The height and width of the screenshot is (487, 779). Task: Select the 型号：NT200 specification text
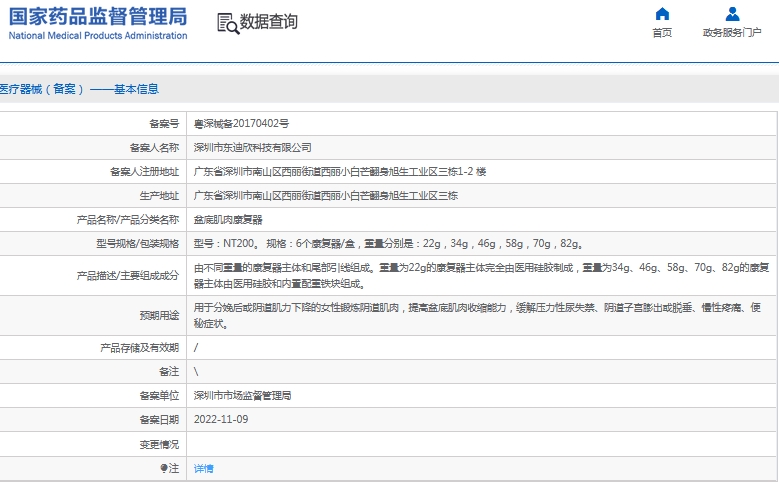(389, 244)
